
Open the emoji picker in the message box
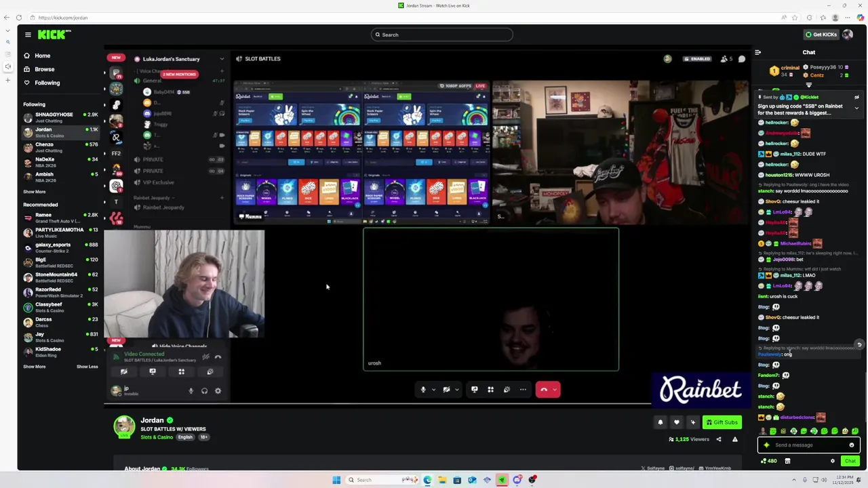[852, 445]
